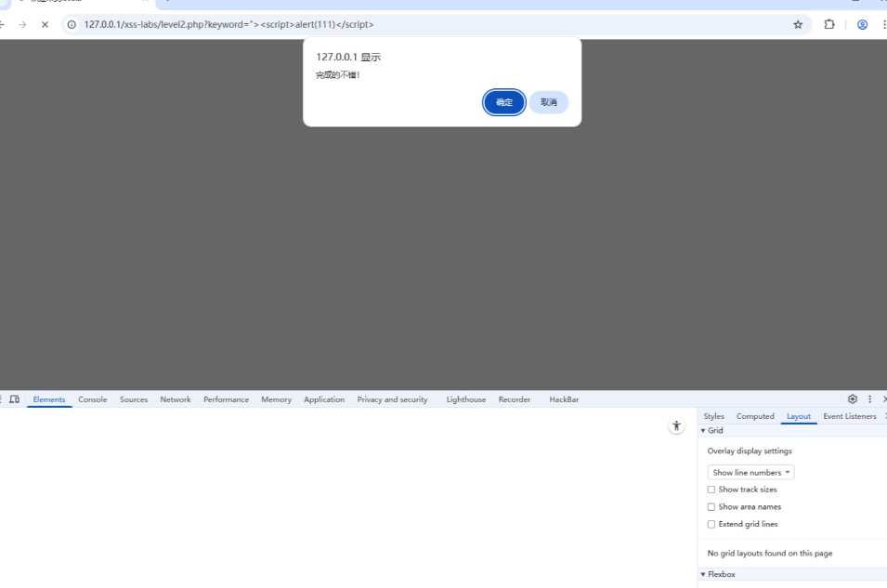Screen dimensions: 887x588
Task: Go forward with the arrow icon
Action: pos(22,24)
